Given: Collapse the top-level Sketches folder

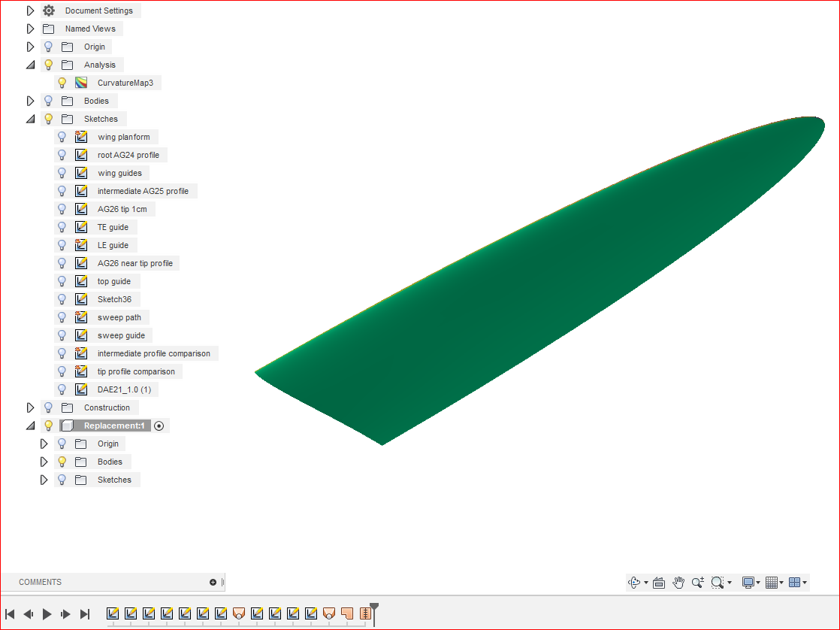Looking at the screenshot, I should [x=31, y=119].
